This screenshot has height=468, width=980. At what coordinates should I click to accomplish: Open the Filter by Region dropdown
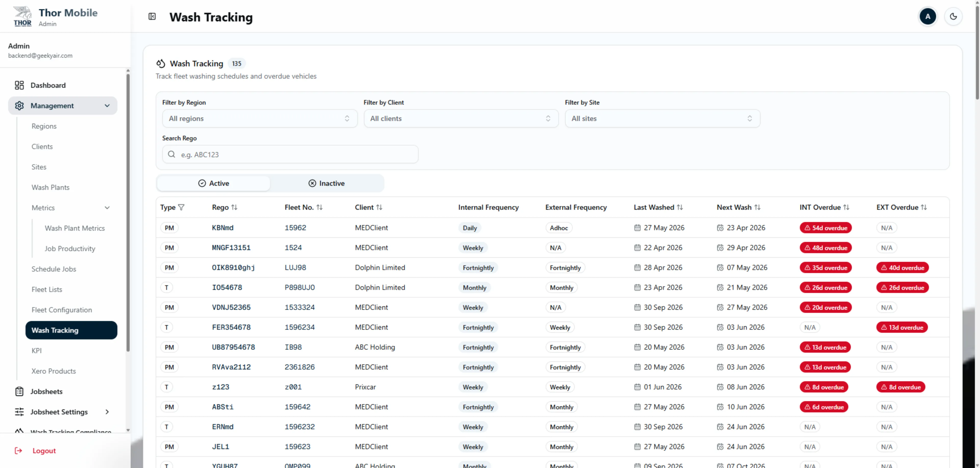click(260, 119)
